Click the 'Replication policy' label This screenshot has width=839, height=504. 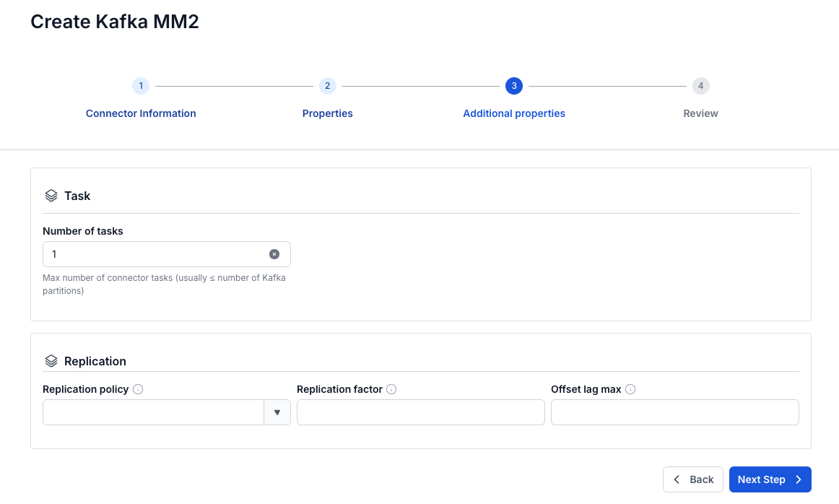pos(86,389)
